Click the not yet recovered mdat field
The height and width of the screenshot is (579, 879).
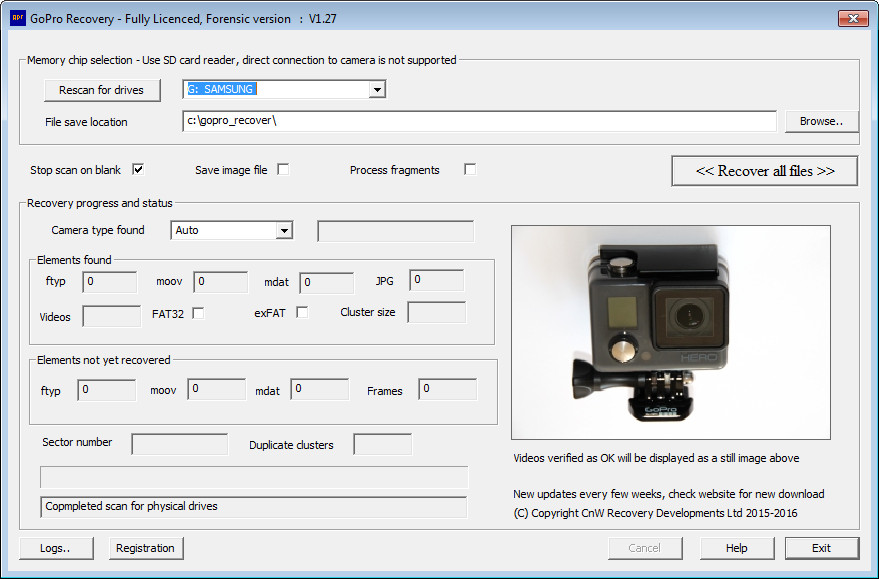click(320, 389)
